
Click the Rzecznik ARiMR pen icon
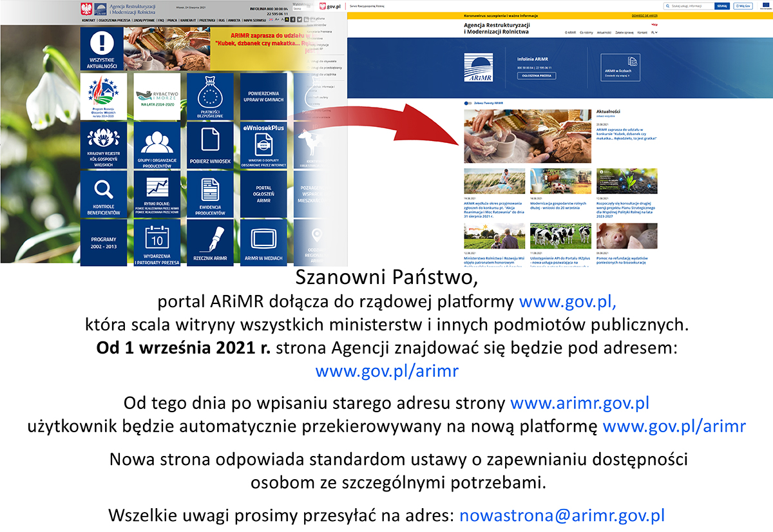pyautogui.click(x=210, y=243)
